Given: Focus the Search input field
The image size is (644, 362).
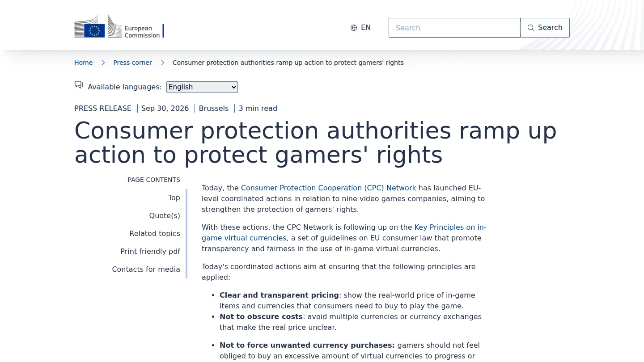Looking at the screenshot, I should (x=454, y=28).
